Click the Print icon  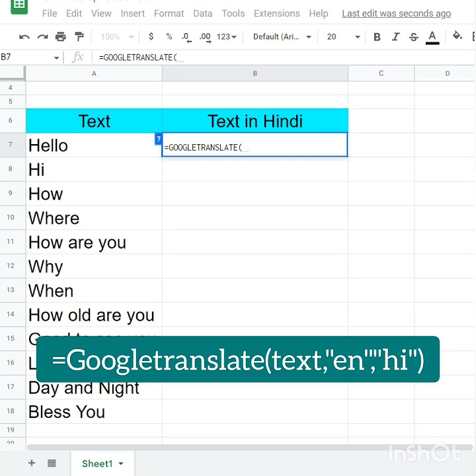coord(61,37)
